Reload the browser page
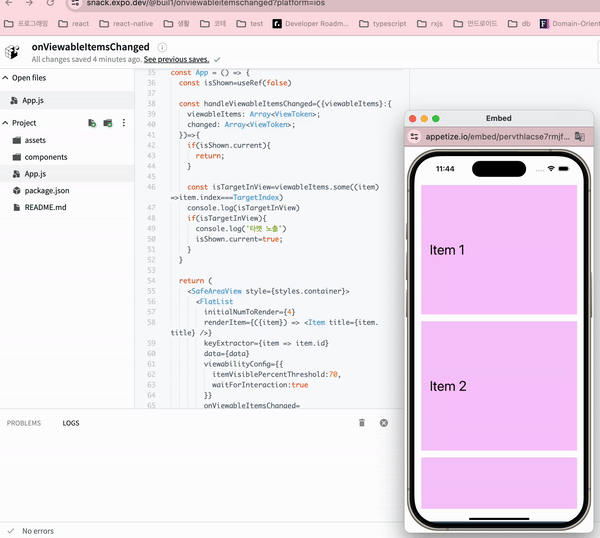600x538 pixels. (50, 3)
